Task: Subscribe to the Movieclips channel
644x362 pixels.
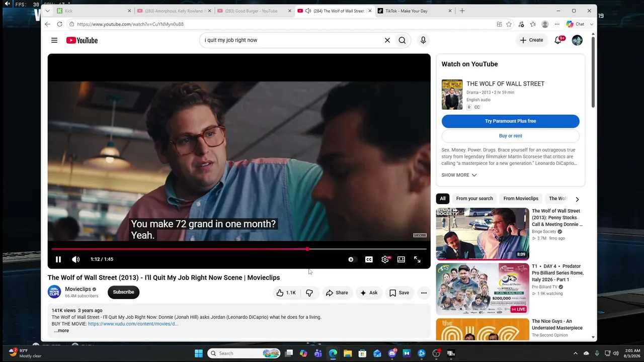Action: point(123,292)
